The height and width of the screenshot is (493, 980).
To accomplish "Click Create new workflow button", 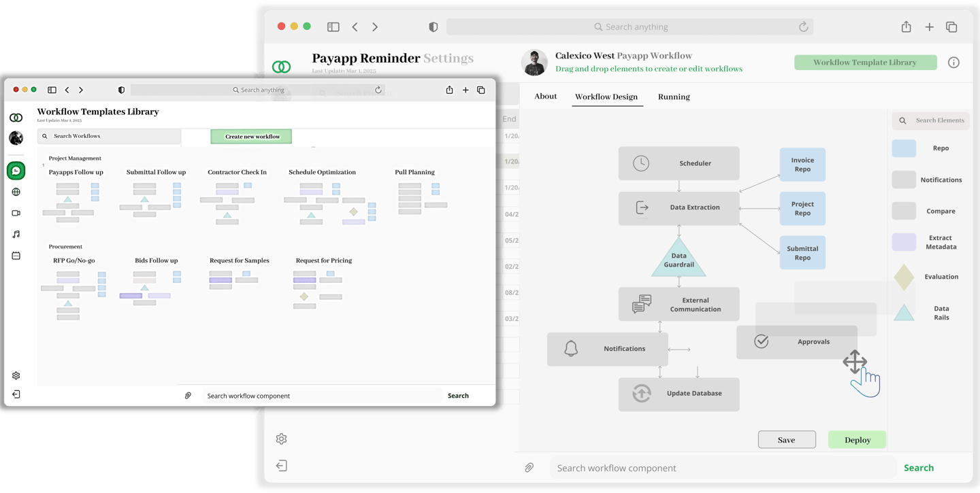I will [x=251, y=137].
